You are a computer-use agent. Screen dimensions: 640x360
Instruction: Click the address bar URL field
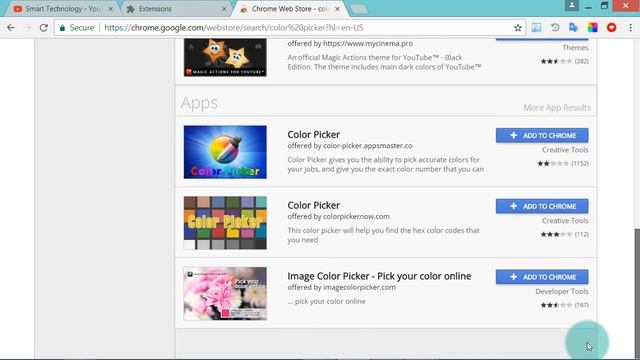(x=286, y=28)
